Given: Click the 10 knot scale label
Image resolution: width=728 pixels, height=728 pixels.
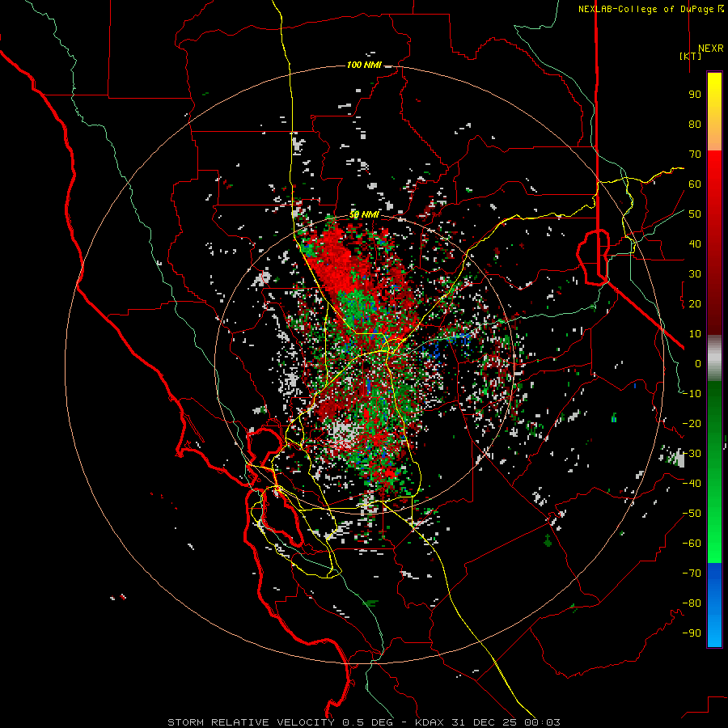Looking at the screenshot, I should 695,334.
